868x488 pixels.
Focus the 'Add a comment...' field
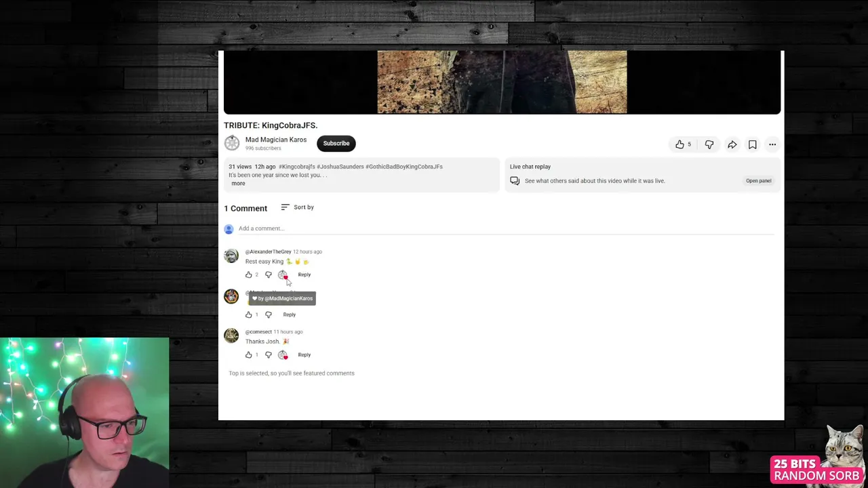point(506,229)
